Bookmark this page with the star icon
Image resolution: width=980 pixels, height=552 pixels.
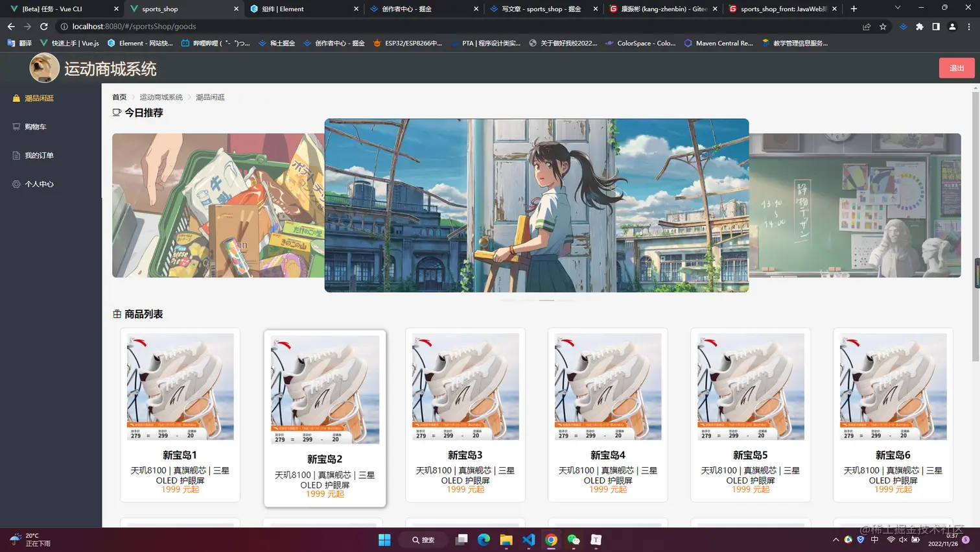(x=883, y=27)
